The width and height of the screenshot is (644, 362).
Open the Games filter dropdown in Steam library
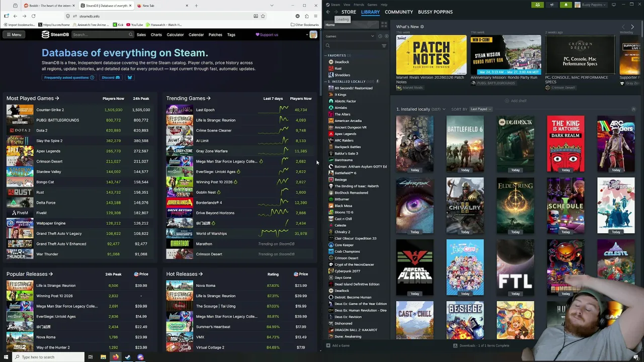click(350, 36)
